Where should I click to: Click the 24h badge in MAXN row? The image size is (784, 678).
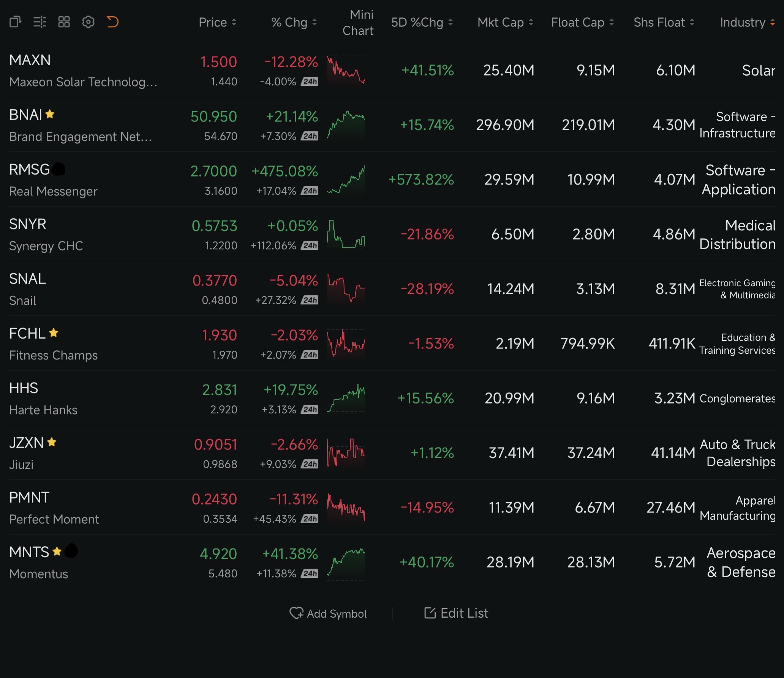pyautogui.click(x=310, y=82)
